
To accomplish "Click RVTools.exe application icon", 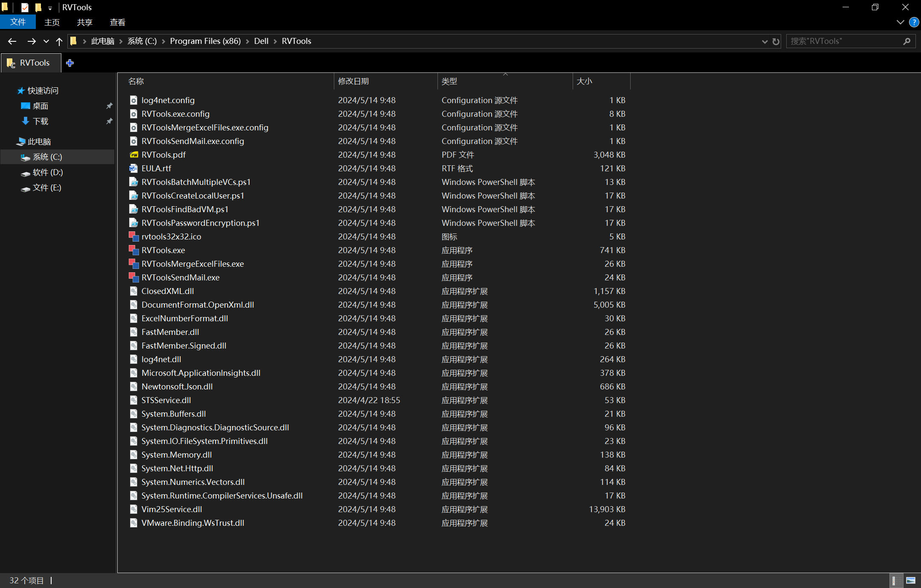I will pyautogui.click(x=134, y=250).
